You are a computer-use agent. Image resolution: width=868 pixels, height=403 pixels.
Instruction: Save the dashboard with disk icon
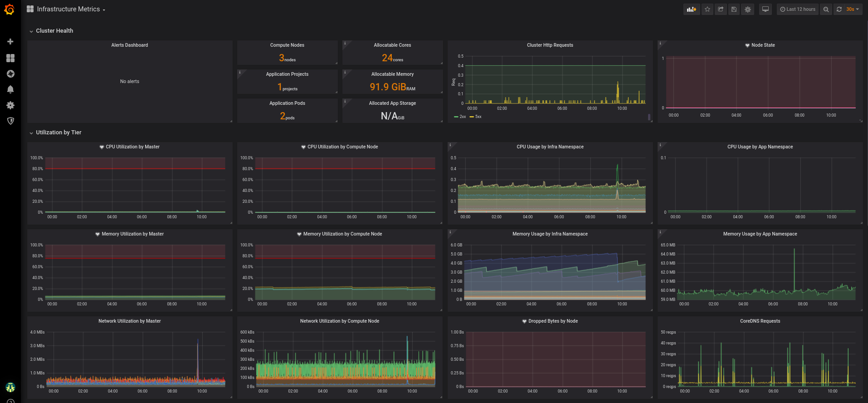pyautogui.click(x=734, y=9)
